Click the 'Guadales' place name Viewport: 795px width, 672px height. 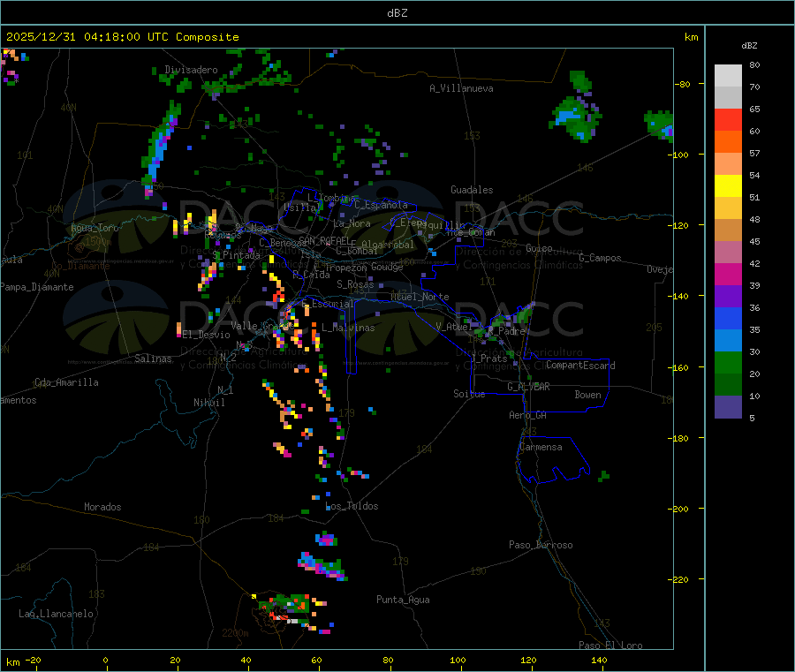pyautogui.click(x=472, y=190)
